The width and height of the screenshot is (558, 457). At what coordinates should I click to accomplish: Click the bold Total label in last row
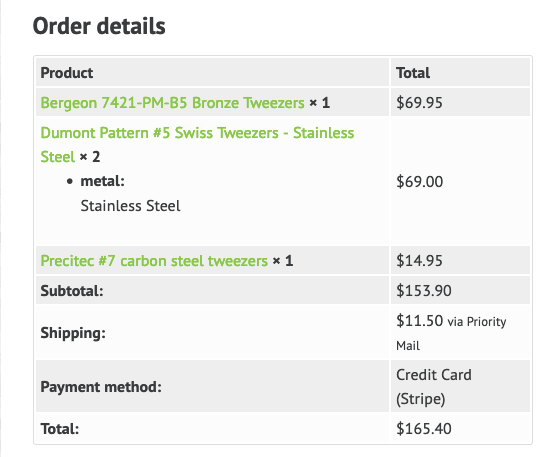coord(59,429)
